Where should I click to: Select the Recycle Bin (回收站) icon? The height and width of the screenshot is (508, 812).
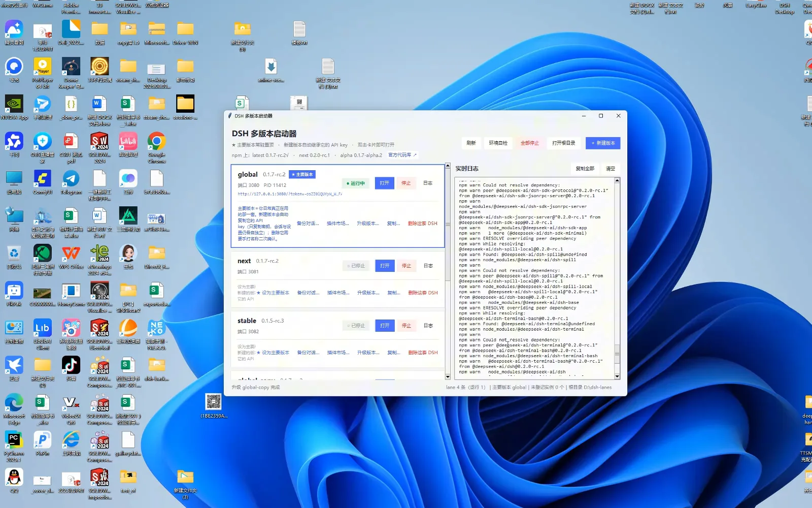(x=14, y=257)
